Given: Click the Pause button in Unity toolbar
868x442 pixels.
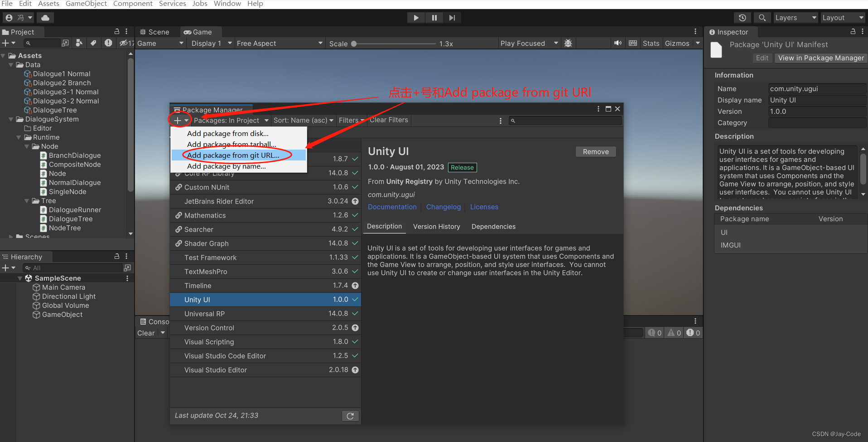Looking at the screenshot, I should [x=434, y=18].
